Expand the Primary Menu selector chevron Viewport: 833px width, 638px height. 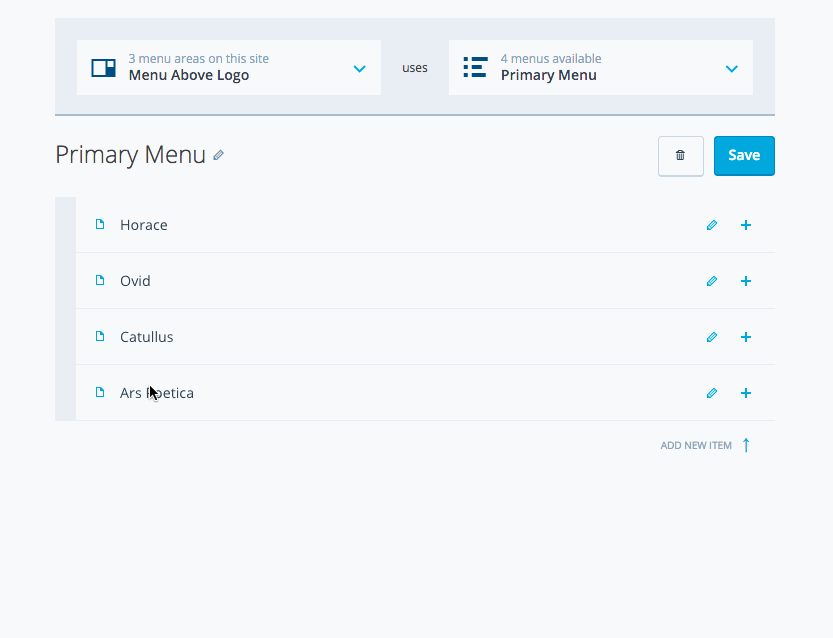point(732,69)
